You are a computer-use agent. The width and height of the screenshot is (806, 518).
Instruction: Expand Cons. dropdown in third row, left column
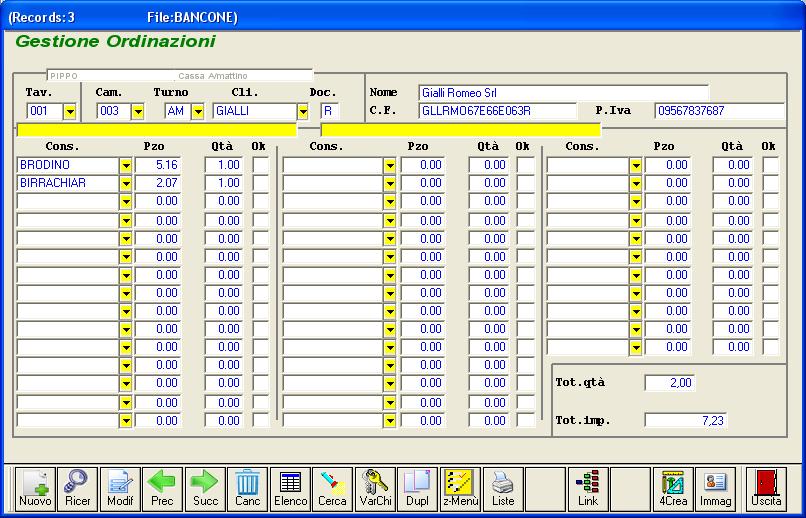(x=126, y=201)
